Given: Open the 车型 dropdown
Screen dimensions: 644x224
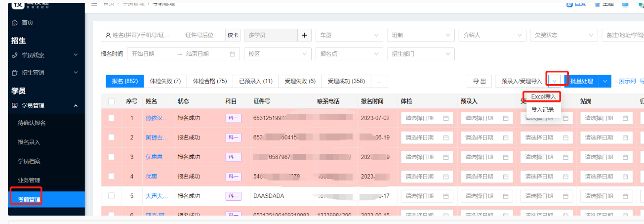Looking at the screenshot, I should tap(349, 35).
